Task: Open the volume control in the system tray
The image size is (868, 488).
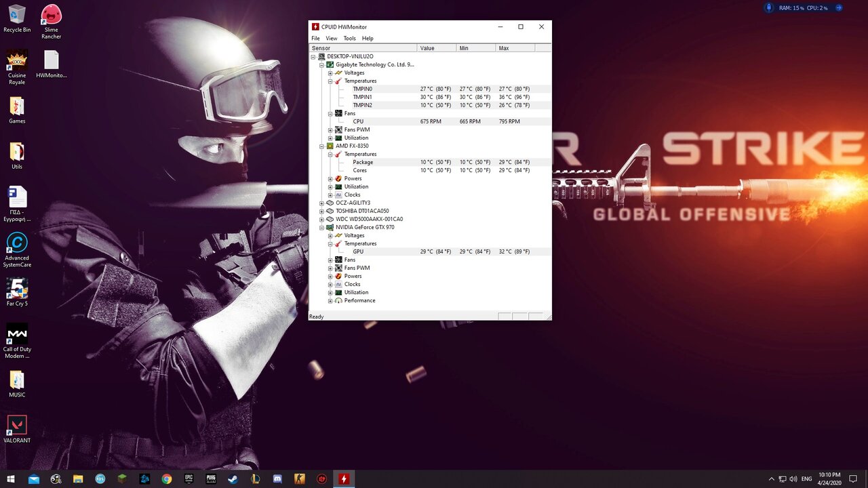Action: 794,479
